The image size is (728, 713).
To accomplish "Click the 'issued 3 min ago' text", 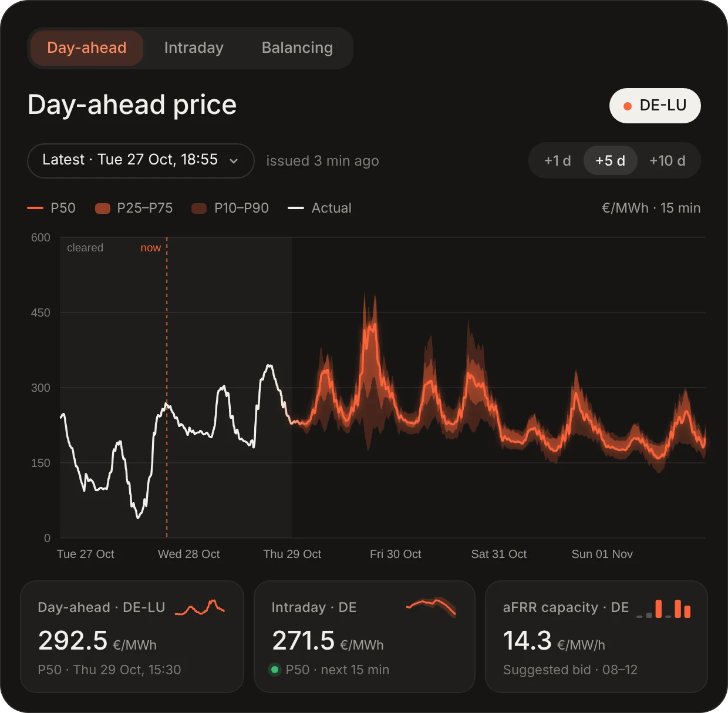I will coord(322,161).
